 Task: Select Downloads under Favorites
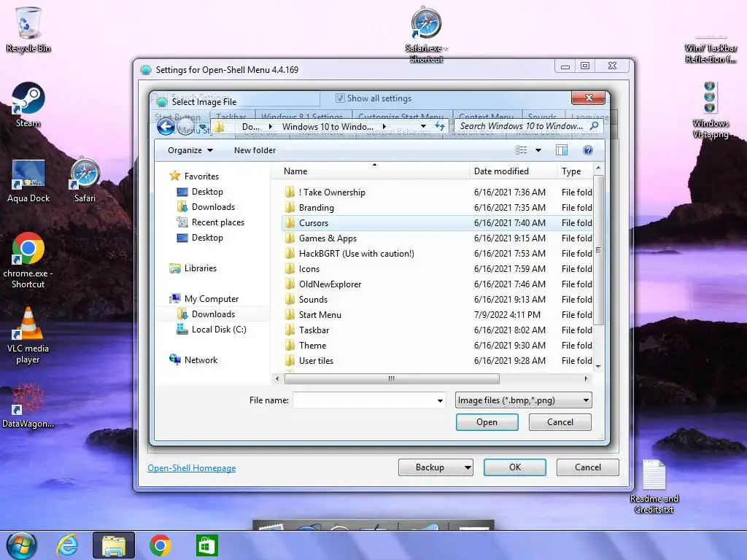[206, 207]
